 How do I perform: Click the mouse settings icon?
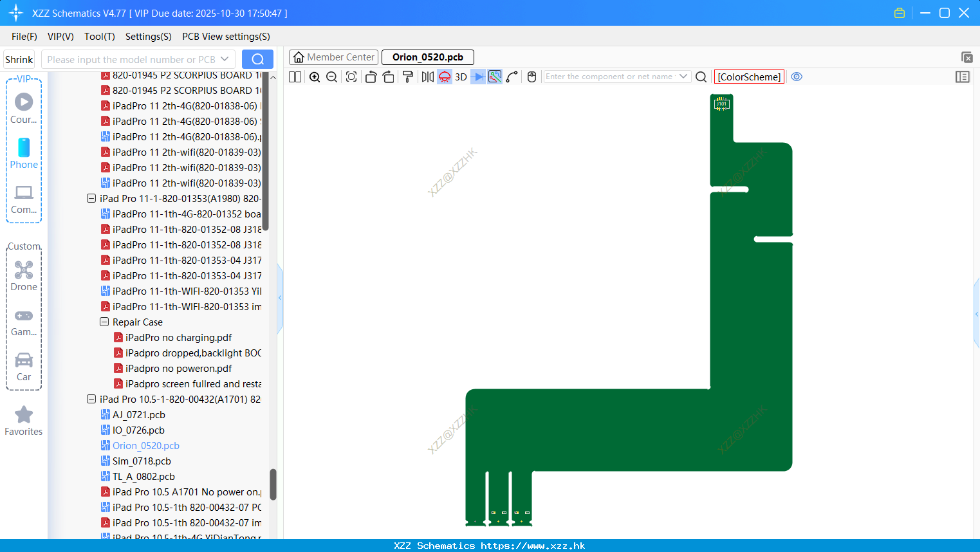pos(532,77)
